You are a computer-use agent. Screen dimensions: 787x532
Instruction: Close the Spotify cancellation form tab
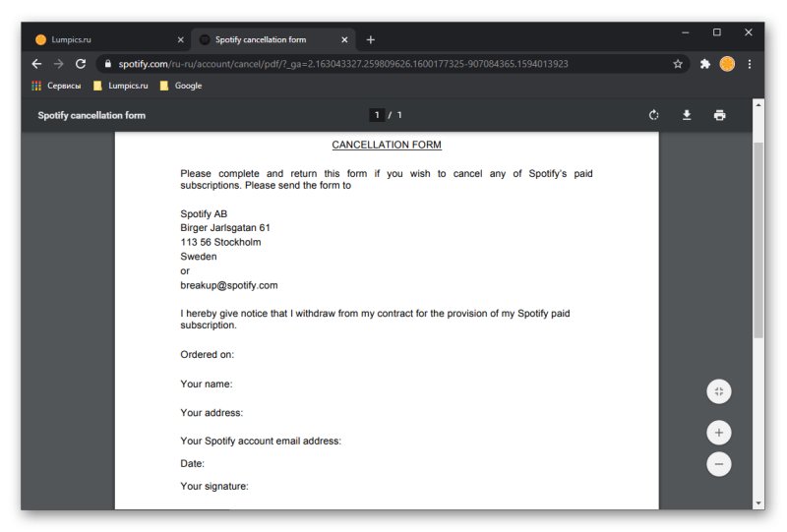click(x=344, y=39)
